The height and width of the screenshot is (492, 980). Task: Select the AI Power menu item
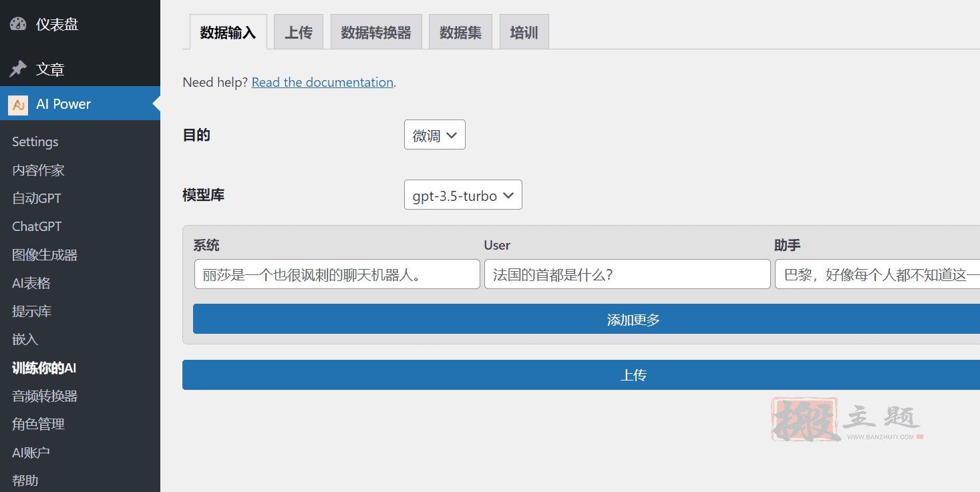pyautogui.click(x=80, y=104)
